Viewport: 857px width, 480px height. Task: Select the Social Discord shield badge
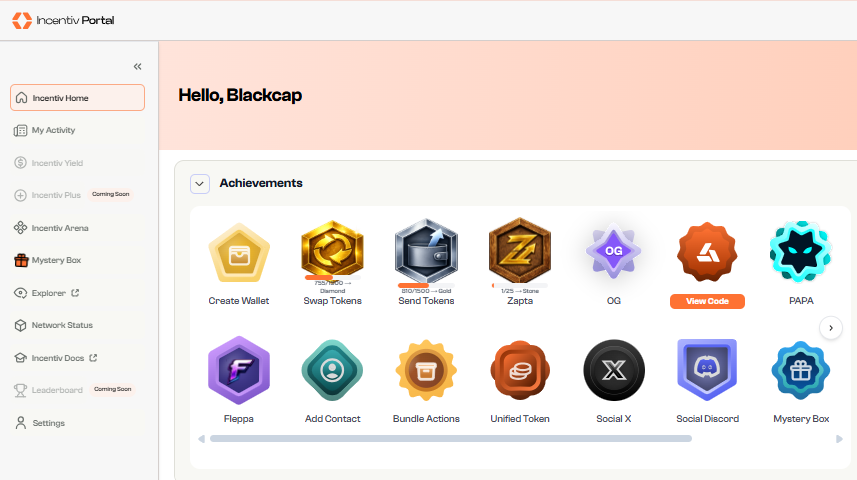pos(707,370)
